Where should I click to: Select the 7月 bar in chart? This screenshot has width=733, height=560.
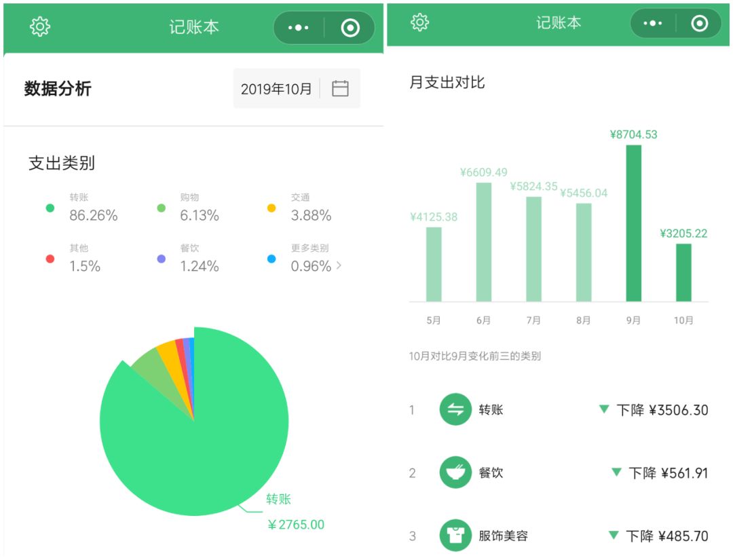coord(533,248)
